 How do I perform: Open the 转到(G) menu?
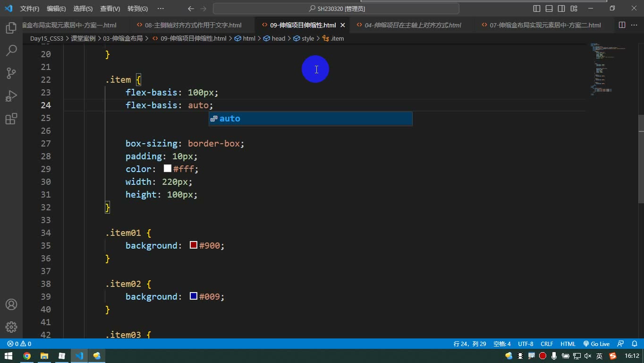coord(137,9)
